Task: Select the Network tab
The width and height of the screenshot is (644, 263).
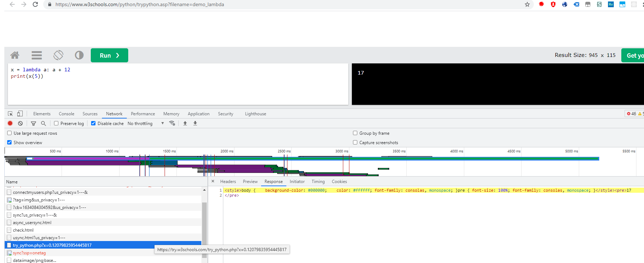Action: click(114, 113)
